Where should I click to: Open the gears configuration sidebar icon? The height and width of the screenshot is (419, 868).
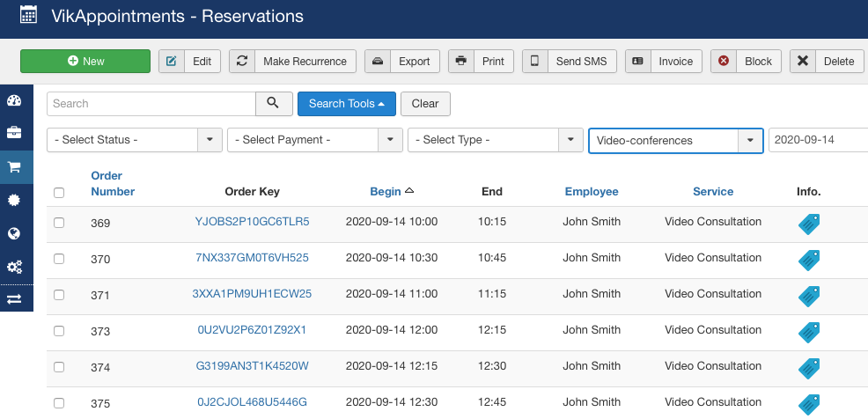tap(14, 268)
